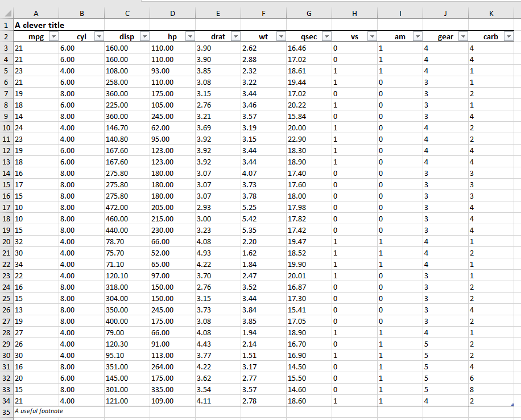Open the vs column filter dropdown

click(x=372, y=36)
